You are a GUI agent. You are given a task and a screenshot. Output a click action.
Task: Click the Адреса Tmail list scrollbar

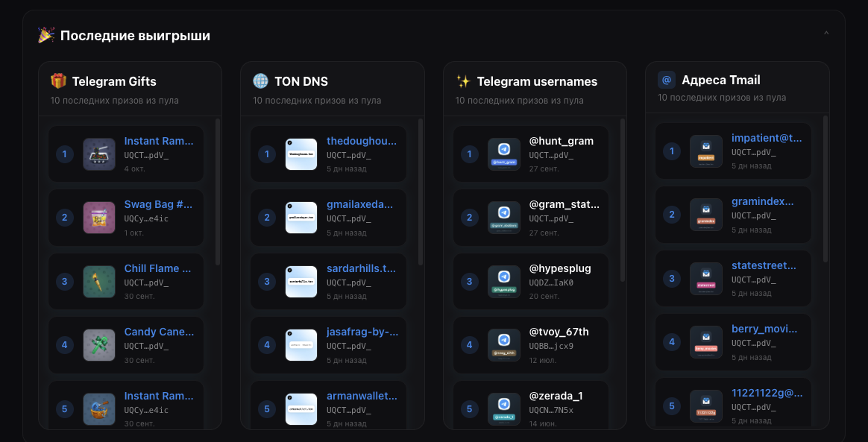coord(826,189)
